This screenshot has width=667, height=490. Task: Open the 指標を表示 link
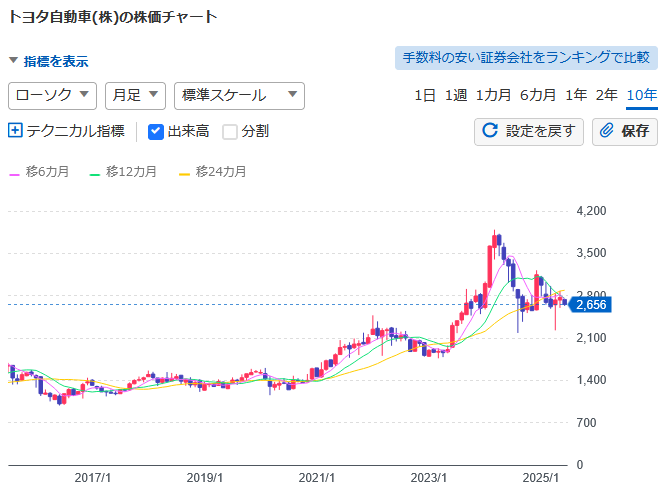(56, 61)
